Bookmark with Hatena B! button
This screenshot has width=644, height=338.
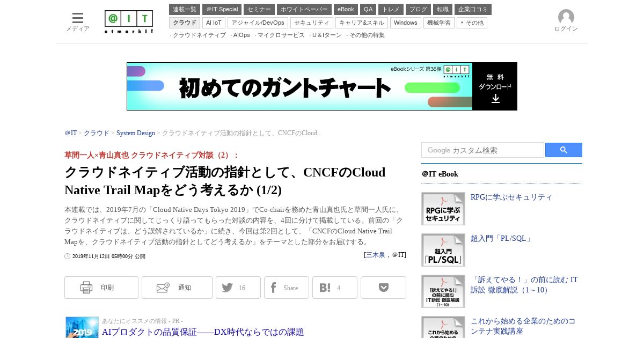click(x=335, y=288)
